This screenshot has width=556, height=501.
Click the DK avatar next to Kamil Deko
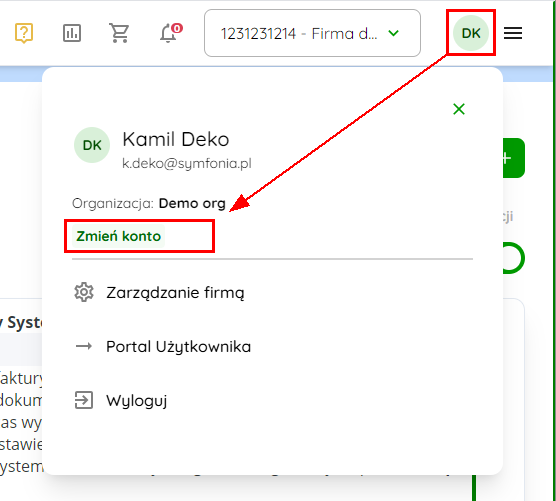point(92,145)
